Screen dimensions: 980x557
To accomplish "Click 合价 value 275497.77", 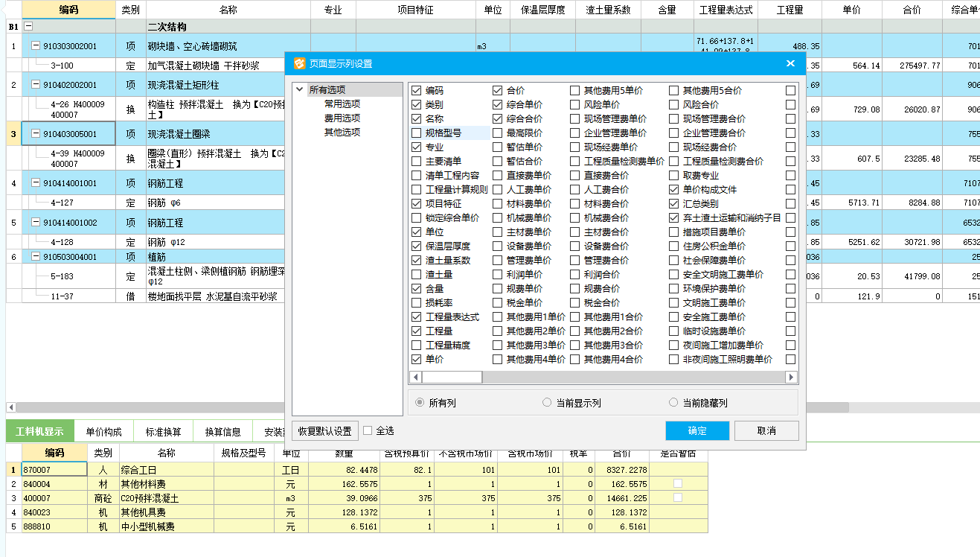I will point(912,66).
